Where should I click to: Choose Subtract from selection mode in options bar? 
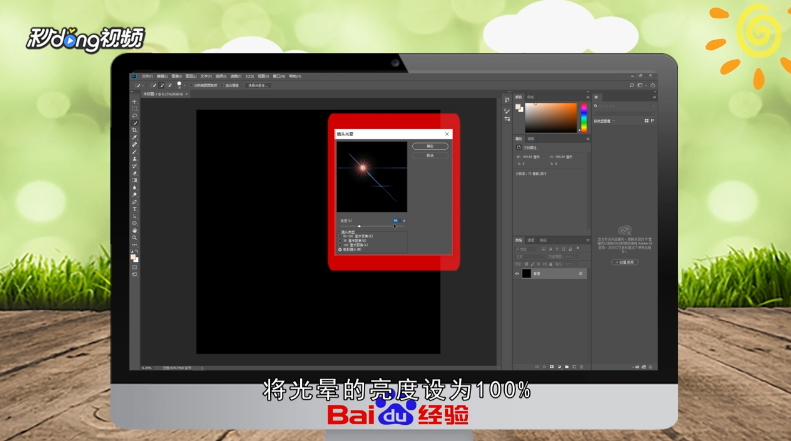(x=170, y=85)
